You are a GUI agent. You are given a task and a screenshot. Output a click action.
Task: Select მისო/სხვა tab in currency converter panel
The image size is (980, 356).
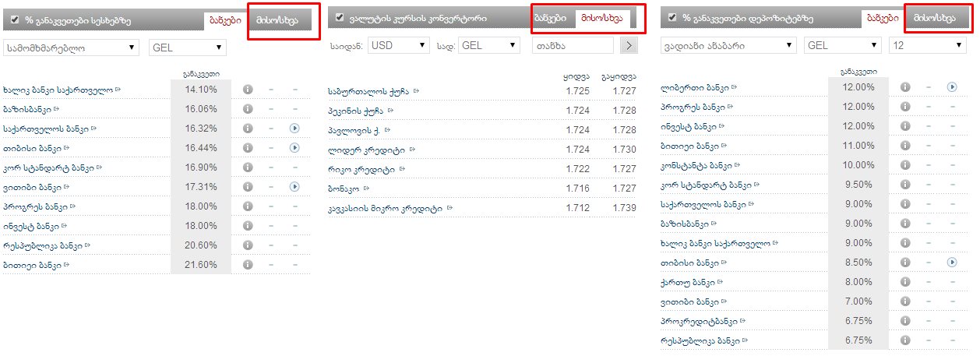pos(602,18)
